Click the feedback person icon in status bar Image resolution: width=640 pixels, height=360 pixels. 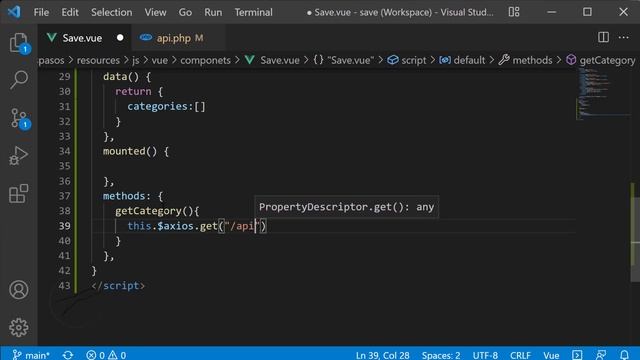[601, 355]
